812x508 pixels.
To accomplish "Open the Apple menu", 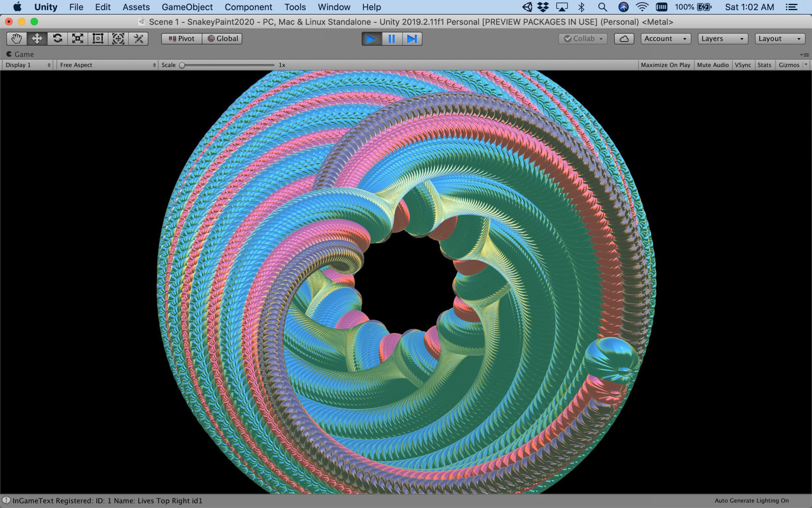I will pyautogui.click(x=17, y=7).
